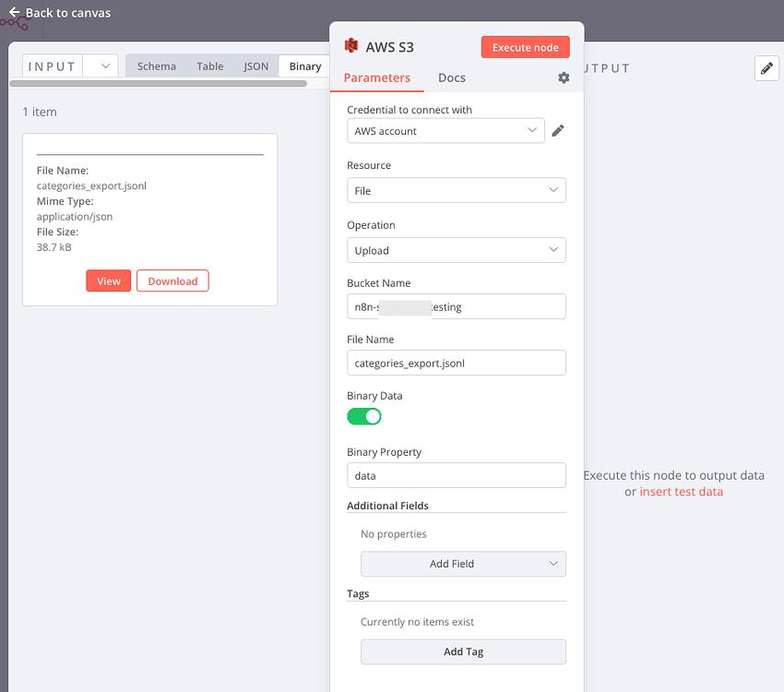Open the Add Field dropdown
784x692 pixels.
(463, 563)
